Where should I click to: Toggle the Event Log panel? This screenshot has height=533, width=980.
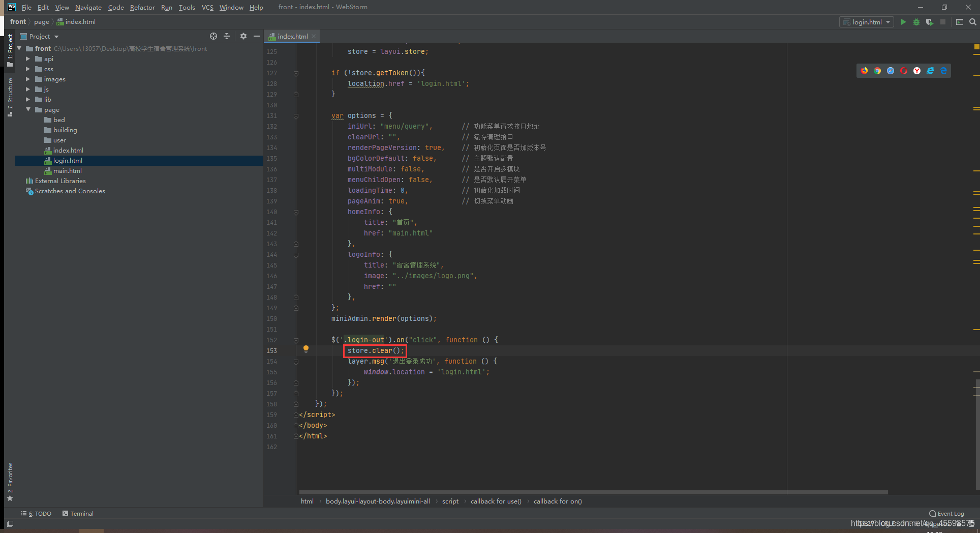946,514
